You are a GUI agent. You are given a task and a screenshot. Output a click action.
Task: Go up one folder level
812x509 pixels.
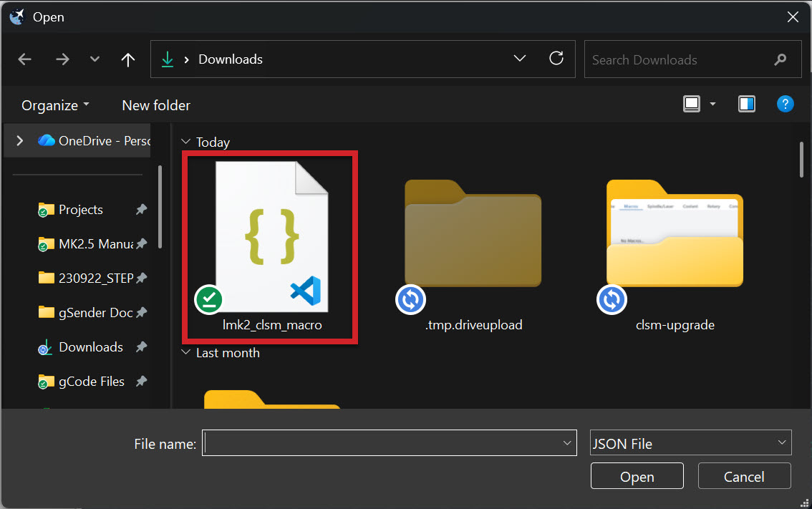[128, 59]
